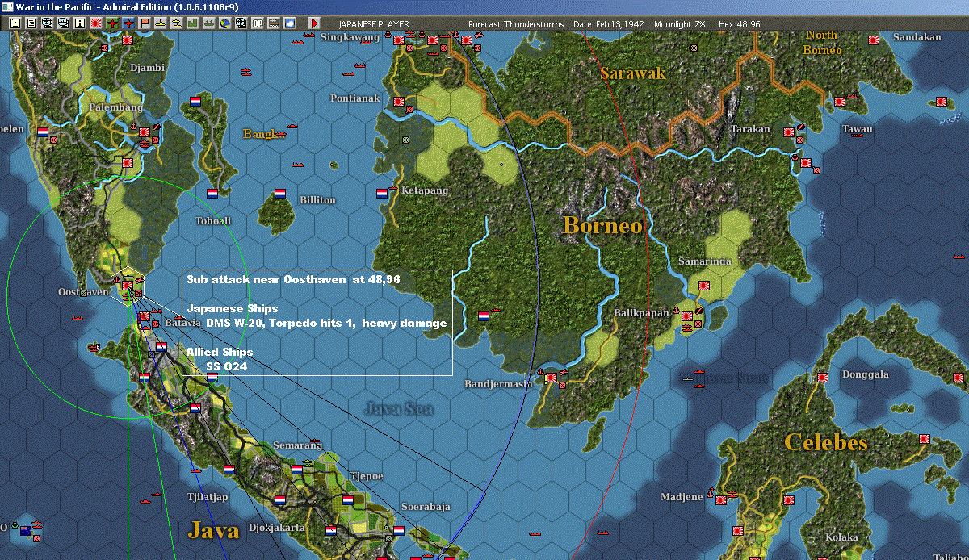The height and width of the screenshot is (560, 969).
Task: Click the 'Celebes' map label
Action: pos(826,442)
